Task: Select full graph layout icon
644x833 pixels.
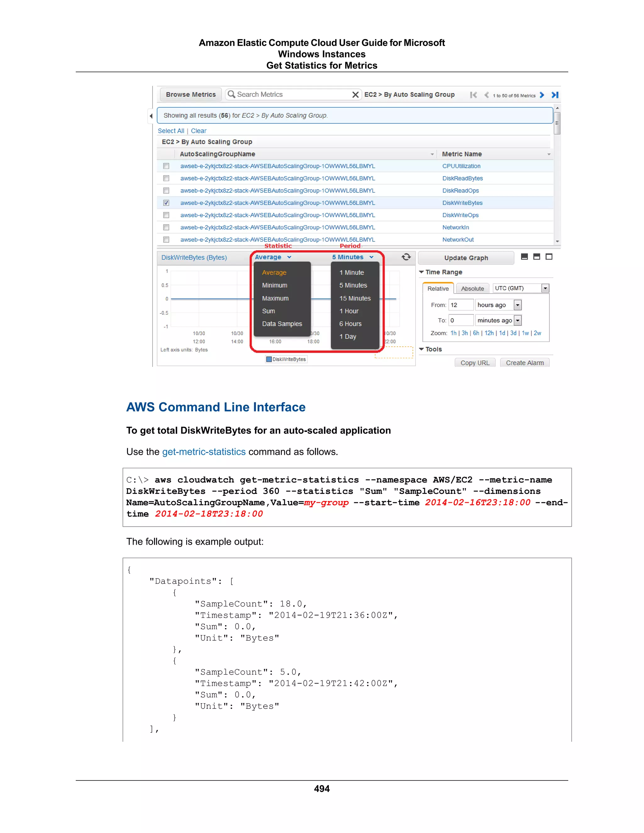Action: coord(549,257)
